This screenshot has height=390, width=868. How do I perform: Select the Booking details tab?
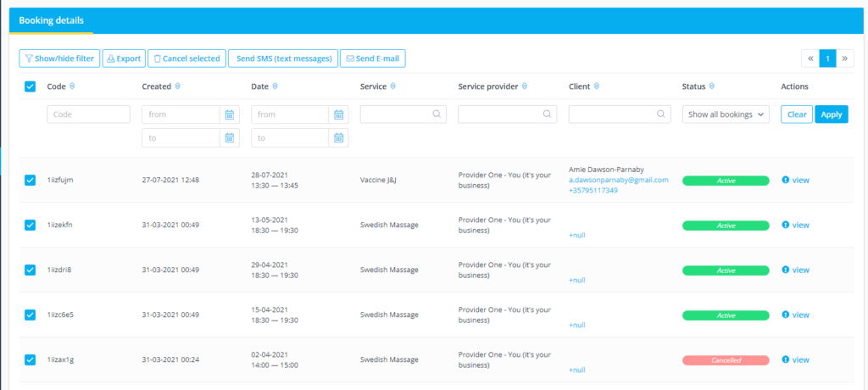tap(52, 20)
